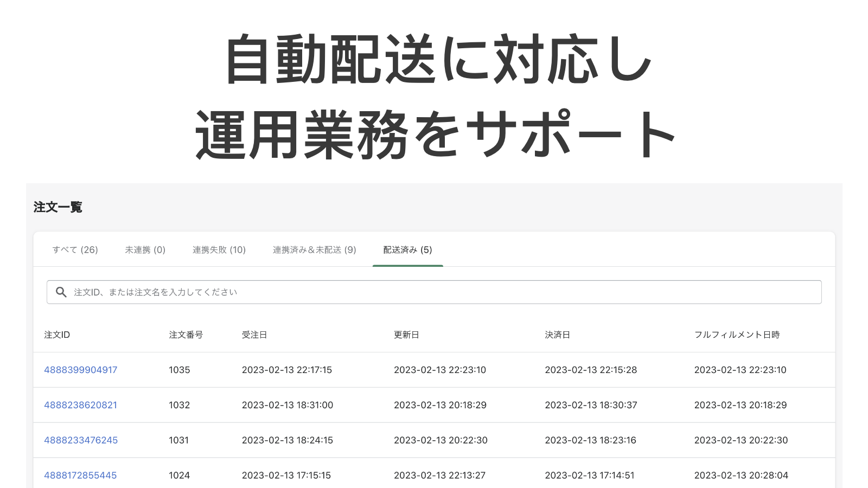
Task: Click order link 4888233476245
Action: tap(80, 440)
